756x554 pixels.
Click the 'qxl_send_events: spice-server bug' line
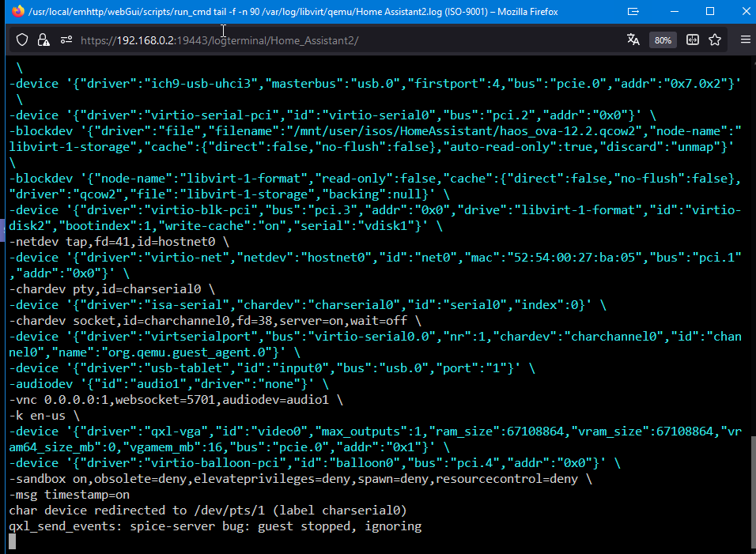215,526
